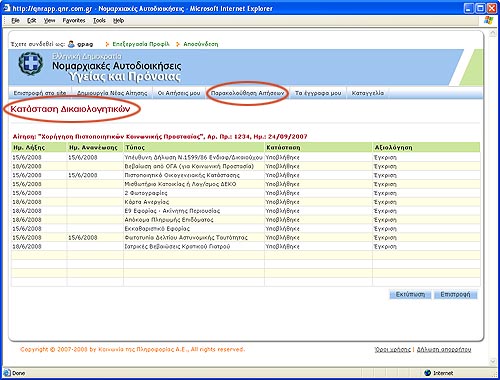This screenshot has width=500, height=380.
Task: Select the Πιστοποιητικό Οικογενειακής Κατάστασης row
Action: [246, 175]
